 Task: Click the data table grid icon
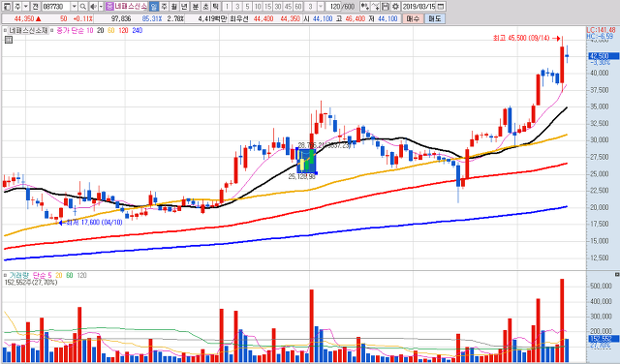pos(9,40)
